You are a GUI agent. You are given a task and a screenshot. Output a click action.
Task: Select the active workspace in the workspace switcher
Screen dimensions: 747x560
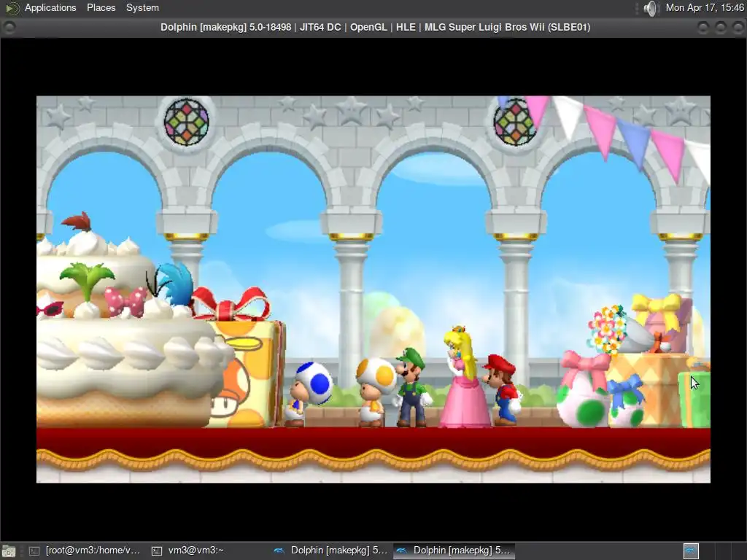point(691,551)
